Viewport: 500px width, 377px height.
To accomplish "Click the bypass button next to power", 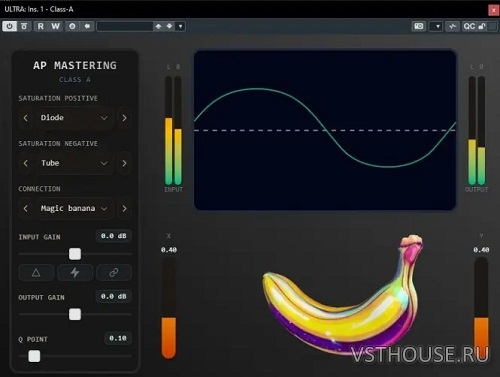I will pos(24,26).
